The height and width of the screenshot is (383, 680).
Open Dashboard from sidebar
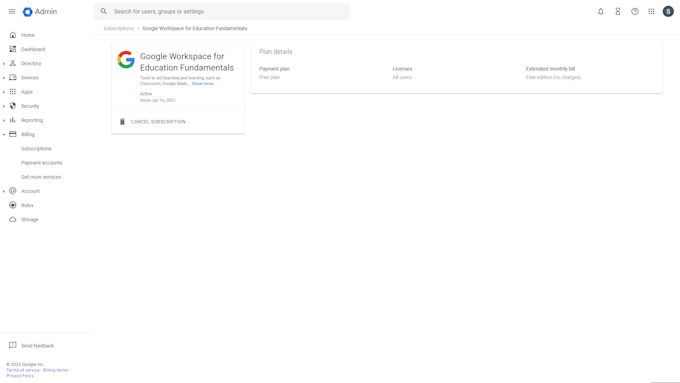click(x=33, y=49)
